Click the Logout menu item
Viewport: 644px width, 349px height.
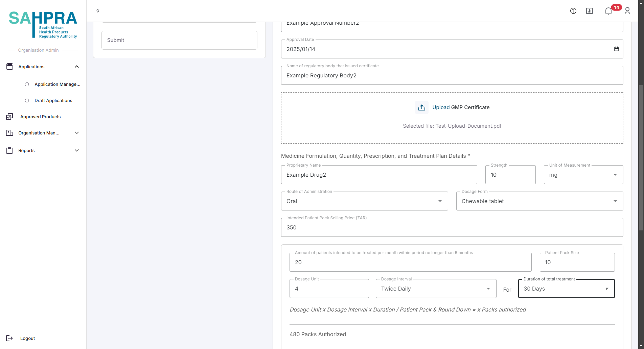[x=27, y=338]
